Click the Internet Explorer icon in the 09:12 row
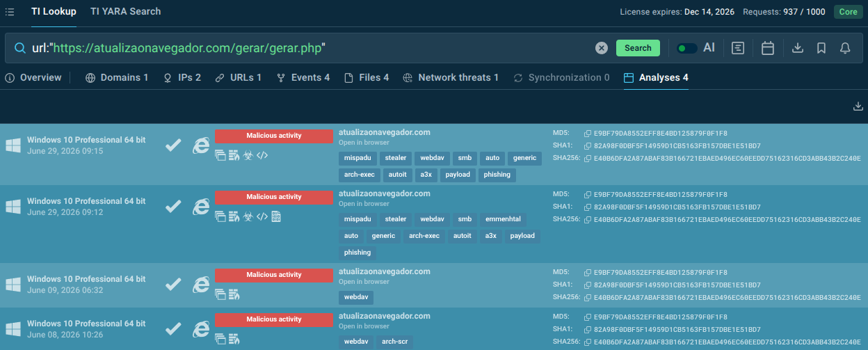The image size is (868, 350). click(x=201, y=206)
